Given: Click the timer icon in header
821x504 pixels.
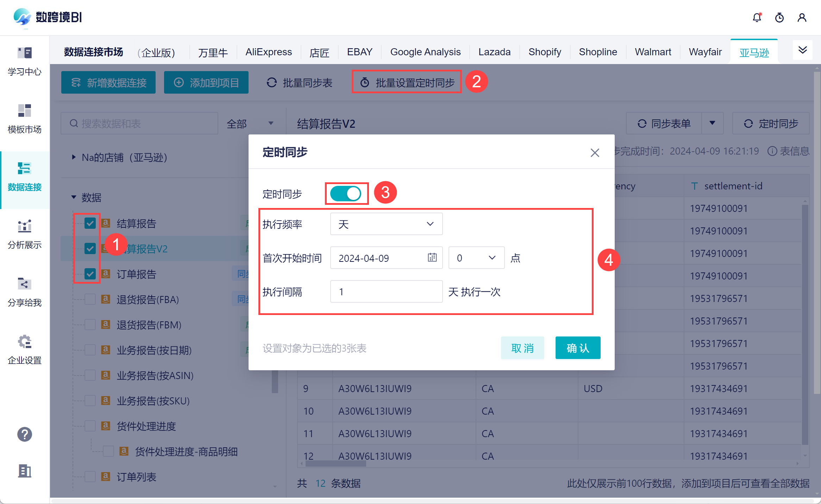Looking at the screenshot, I should coord(779,18).
